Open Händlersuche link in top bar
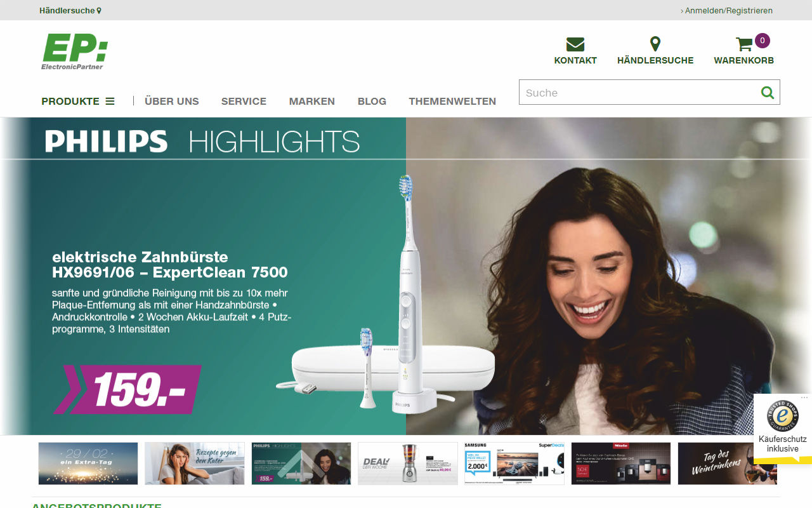Viewport: 812px width, 508px height. pos(70,10)
